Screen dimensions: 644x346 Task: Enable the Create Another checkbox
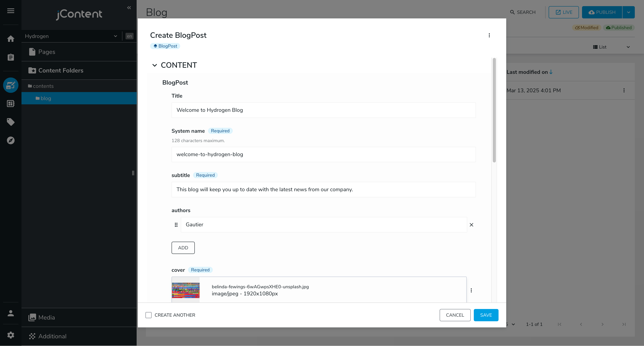(149, 315)
